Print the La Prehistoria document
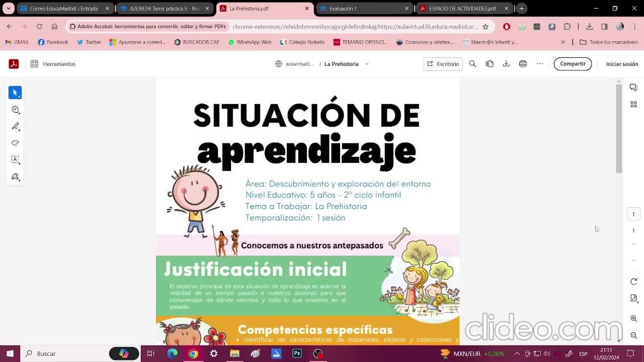Image resolution: width=644 pixels, height=362 pixels. click(x=523, y=64)
